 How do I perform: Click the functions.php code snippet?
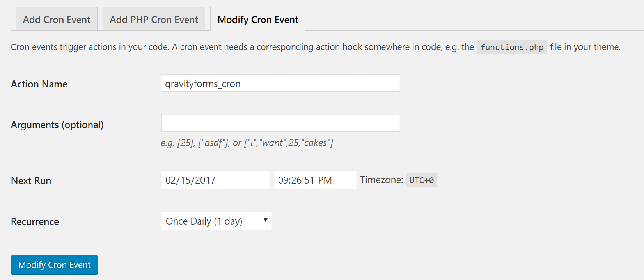pos(511,47)
